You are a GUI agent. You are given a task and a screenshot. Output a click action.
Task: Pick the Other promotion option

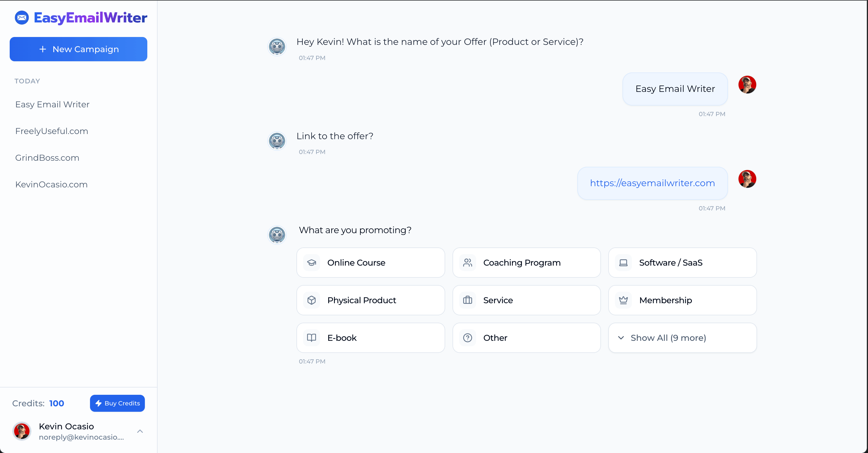(527, 338)
